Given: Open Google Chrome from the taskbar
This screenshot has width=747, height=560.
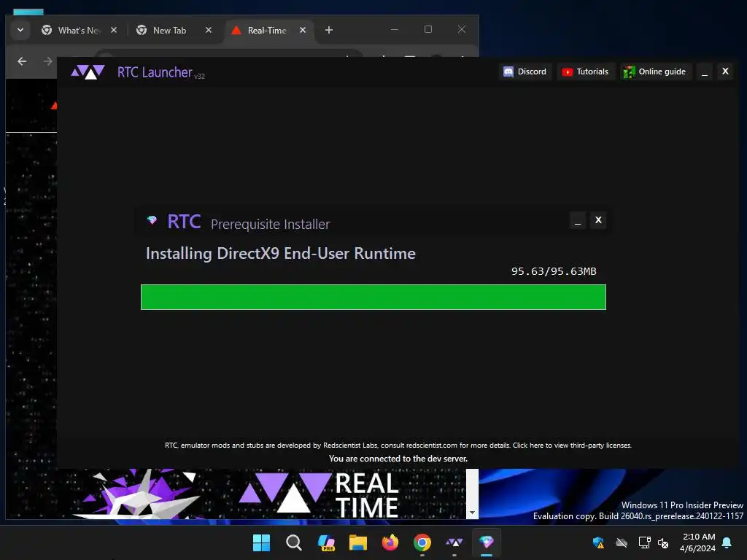Looking at the screenshot, I should [422, 542].
